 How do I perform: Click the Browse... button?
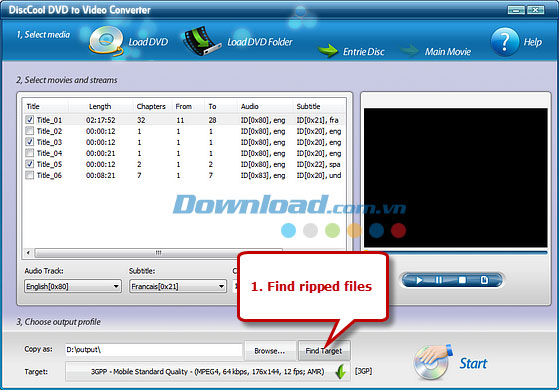click(x=270, y=351)
